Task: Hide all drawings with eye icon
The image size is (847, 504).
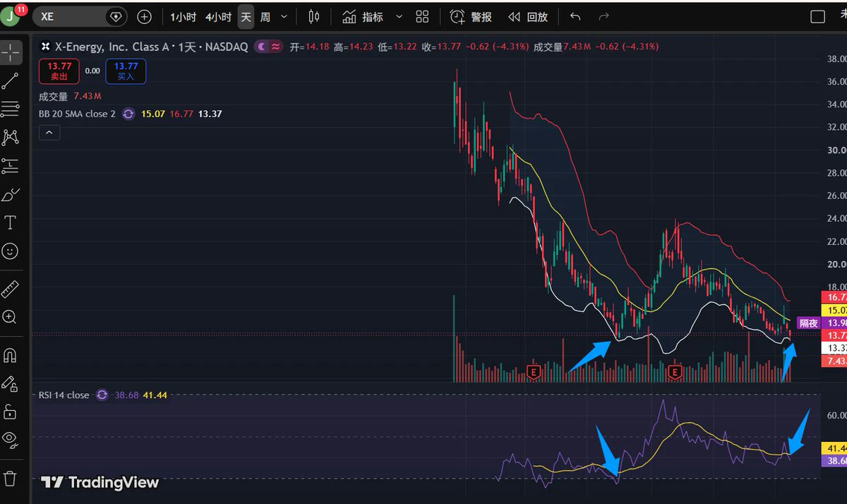Action: [x=11, y=440]
